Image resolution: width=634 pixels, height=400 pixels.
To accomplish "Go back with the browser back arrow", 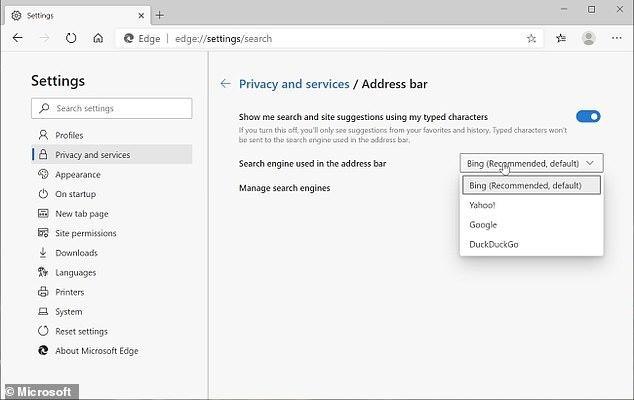I will (x=17, y=38).
